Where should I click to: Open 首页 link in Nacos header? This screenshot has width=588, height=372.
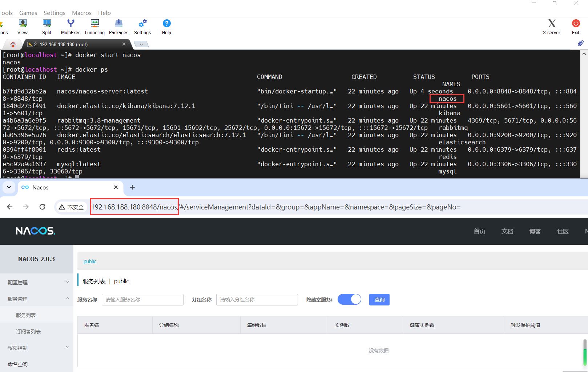479,231
